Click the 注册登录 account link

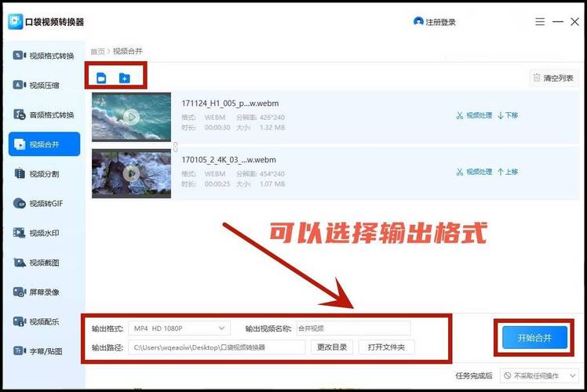click(435, 22)
